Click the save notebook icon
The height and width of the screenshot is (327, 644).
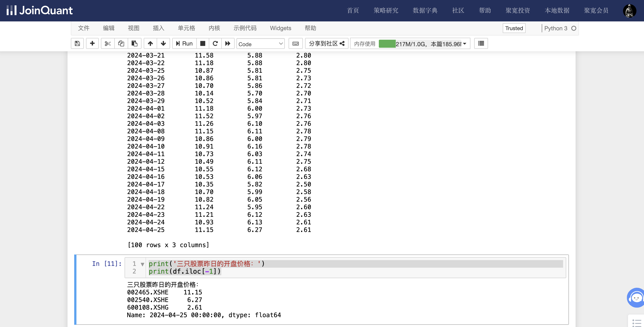pyautogui.click(x=77, y=43)
